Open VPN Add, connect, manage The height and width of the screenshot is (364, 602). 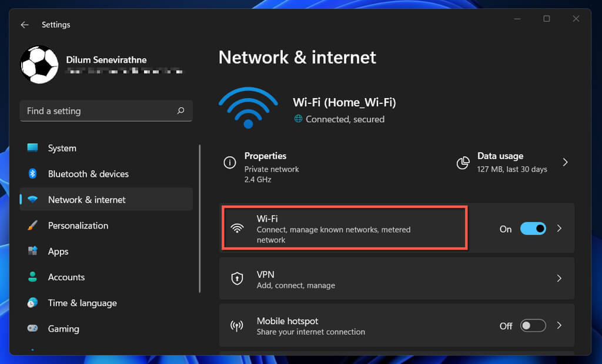click(x=397, y=278)
